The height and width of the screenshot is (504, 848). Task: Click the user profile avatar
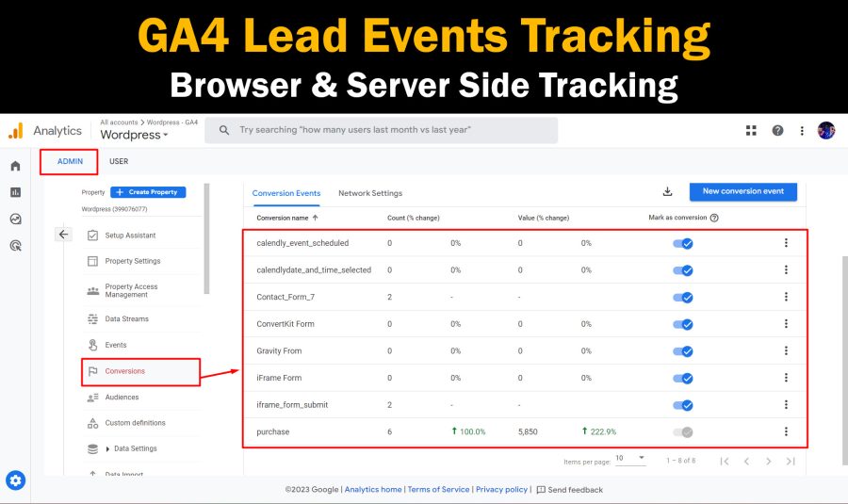tap(825, 130)
